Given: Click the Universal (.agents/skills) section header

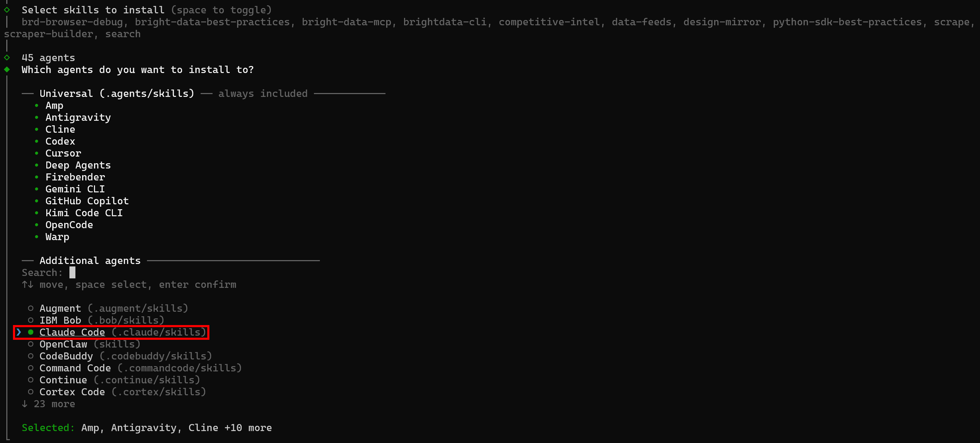Looking at the screenshot, I should [x=117, y=94].
